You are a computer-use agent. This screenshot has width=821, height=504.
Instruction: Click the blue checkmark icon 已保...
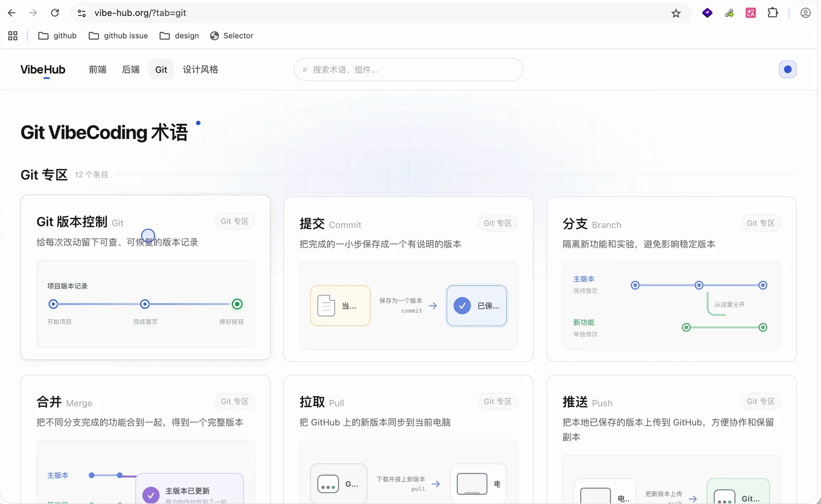[x=462, y=306]
